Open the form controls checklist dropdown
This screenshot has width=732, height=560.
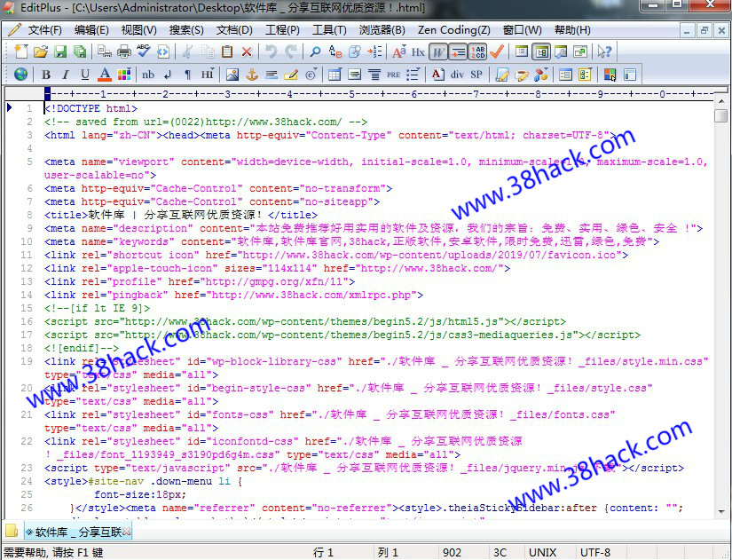pos(585,75)
